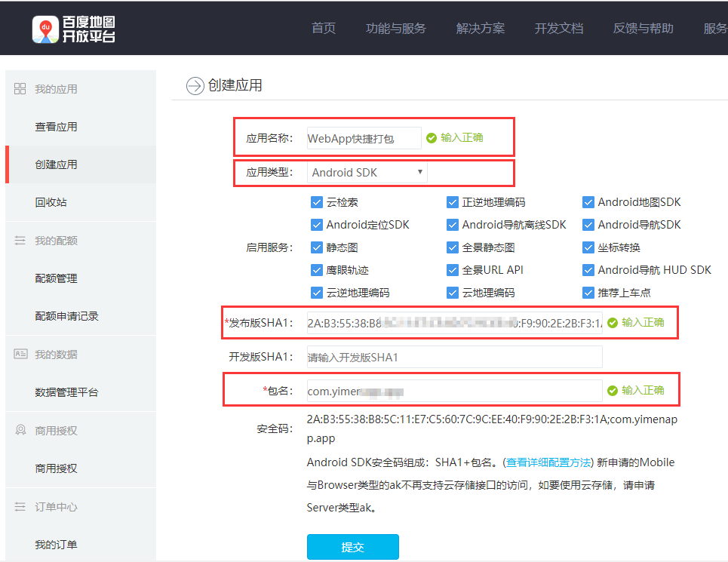Open 功能与服务 in top navigation

click(x=396, y=29)
